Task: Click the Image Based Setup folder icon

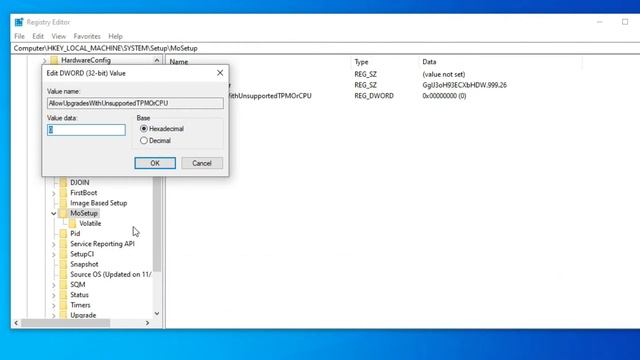Action: (63, 203)
